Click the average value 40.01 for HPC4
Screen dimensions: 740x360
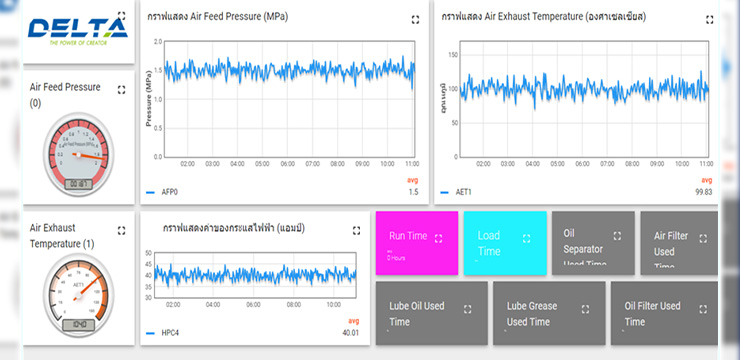[351, 333]
